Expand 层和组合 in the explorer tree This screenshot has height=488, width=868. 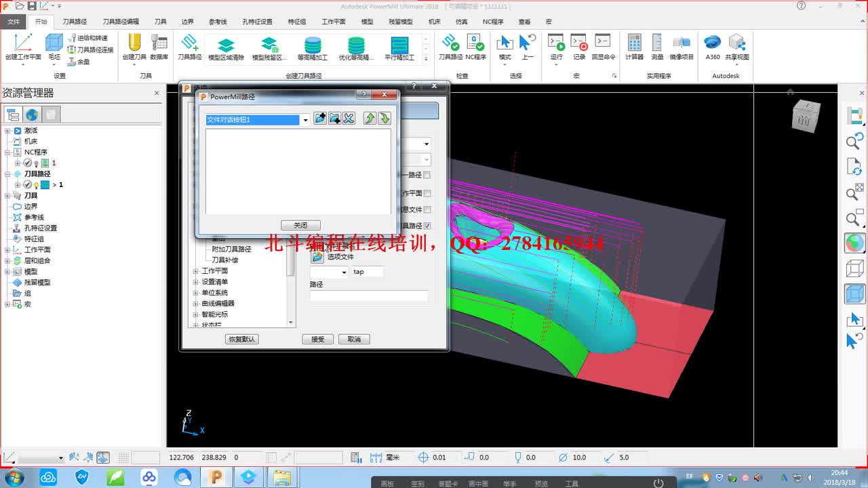tap(7, 260)
